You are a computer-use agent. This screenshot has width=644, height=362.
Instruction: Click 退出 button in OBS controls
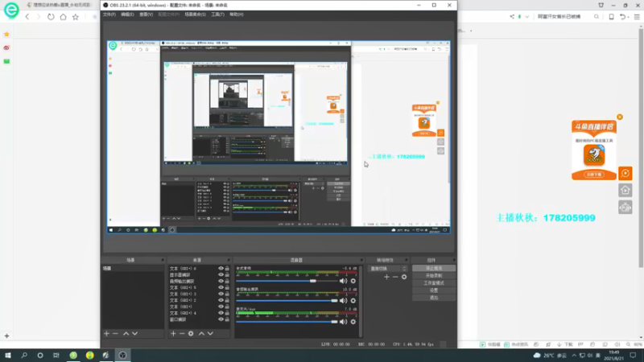coord(434,298)
